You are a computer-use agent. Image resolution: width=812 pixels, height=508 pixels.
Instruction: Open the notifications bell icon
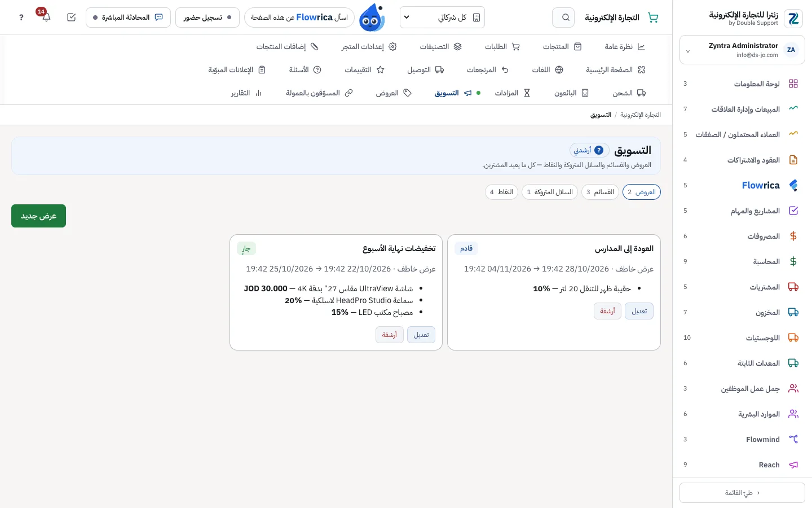(x=46, y=17)
